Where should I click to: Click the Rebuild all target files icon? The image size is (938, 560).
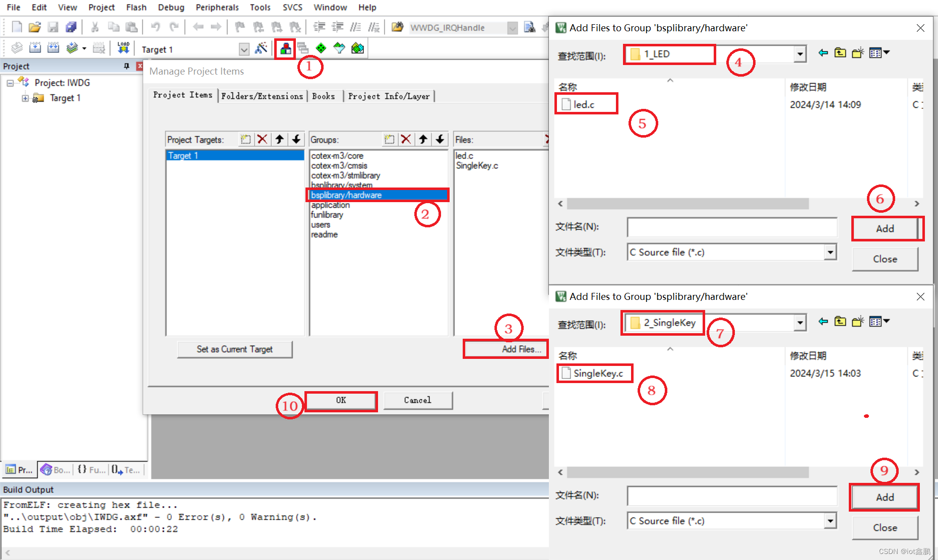53,48
